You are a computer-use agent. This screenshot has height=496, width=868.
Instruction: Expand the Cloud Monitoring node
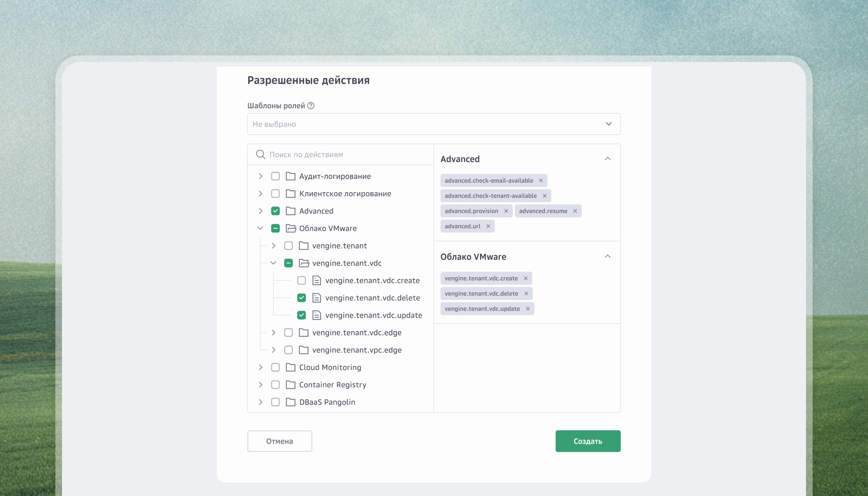tap(261, 367)
